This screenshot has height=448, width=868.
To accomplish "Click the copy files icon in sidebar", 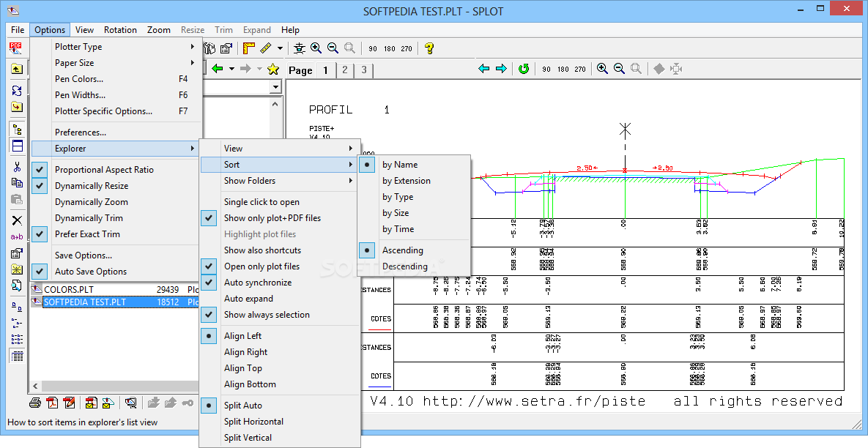I will click(x=17, y=183).
